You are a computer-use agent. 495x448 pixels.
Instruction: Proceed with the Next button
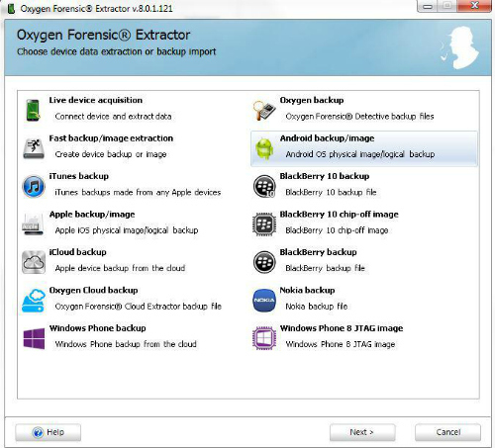click(x=362, y=432)
